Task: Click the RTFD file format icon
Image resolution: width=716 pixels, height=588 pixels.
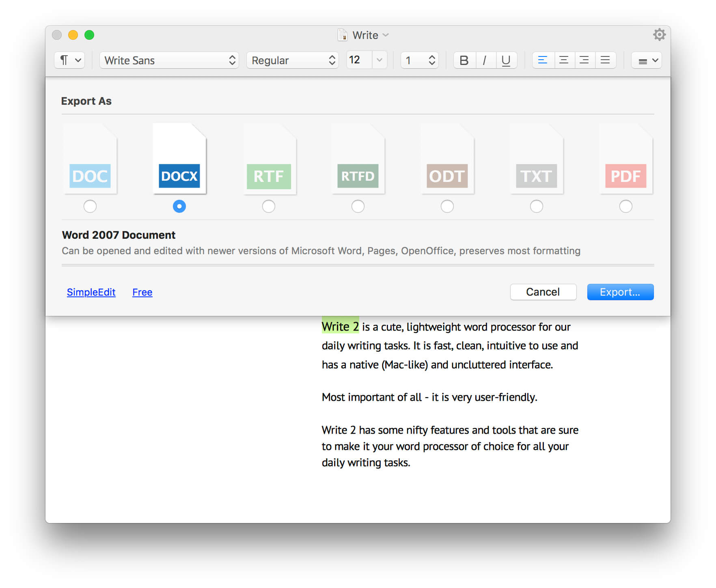Action: (x=358, y=159)
